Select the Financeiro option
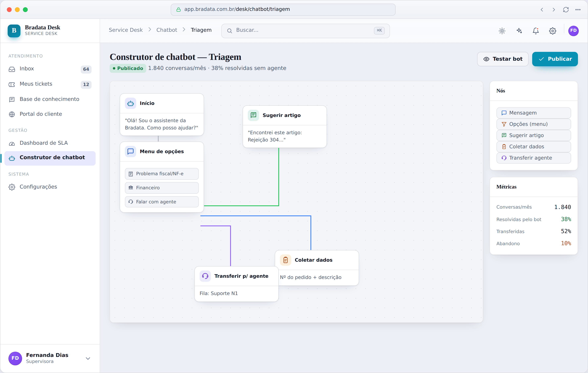588x373 pixels. coord(162,188)
